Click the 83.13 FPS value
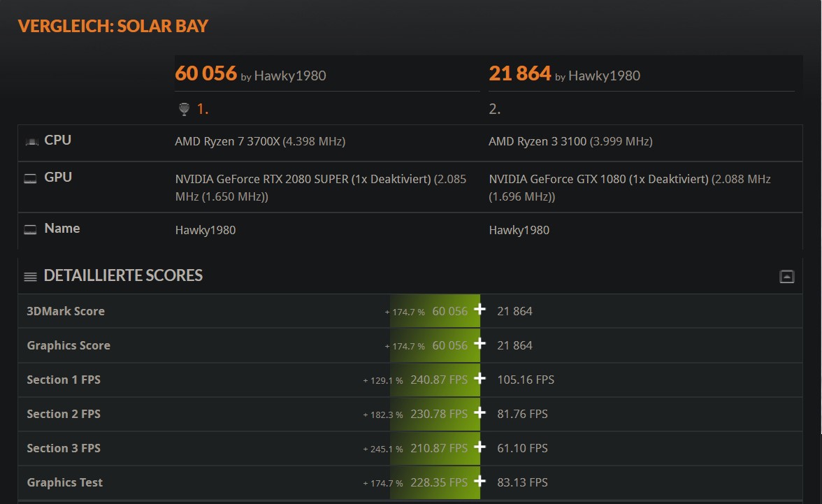Viewport: 822px width, 504px height. tap(523, 482)
